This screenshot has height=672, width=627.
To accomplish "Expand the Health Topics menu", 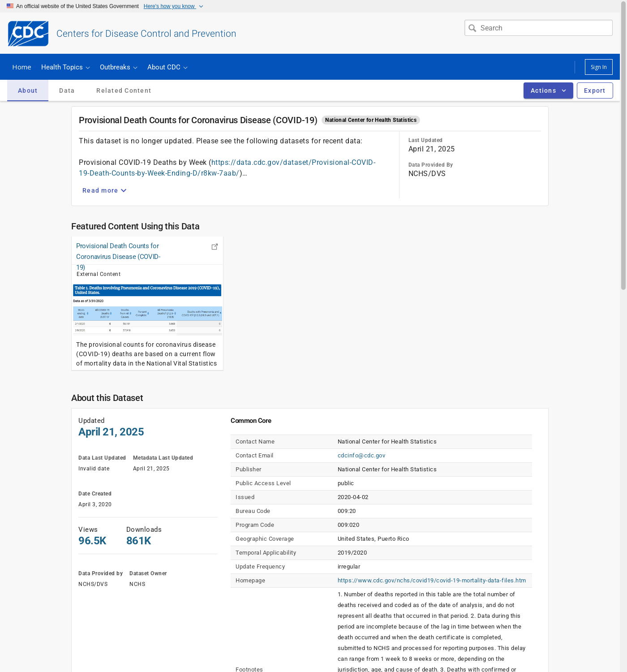I will (65, 67).
